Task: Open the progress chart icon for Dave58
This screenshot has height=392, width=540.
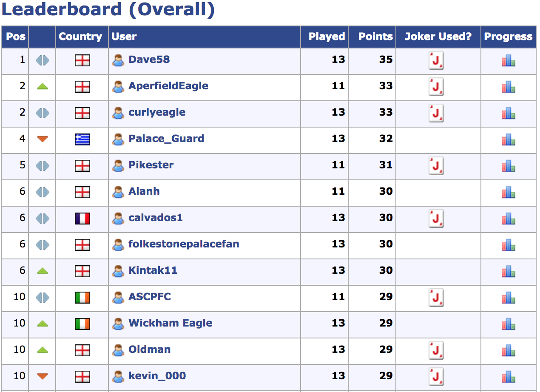Action: [508, 61]
